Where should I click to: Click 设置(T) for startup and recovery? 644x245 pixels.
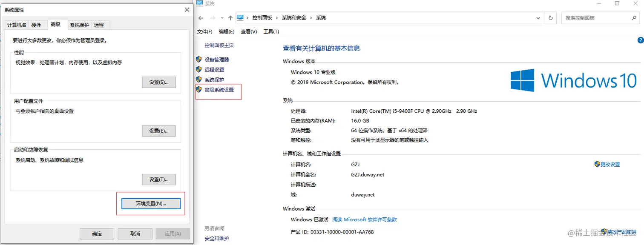click(x=159, y=179)
